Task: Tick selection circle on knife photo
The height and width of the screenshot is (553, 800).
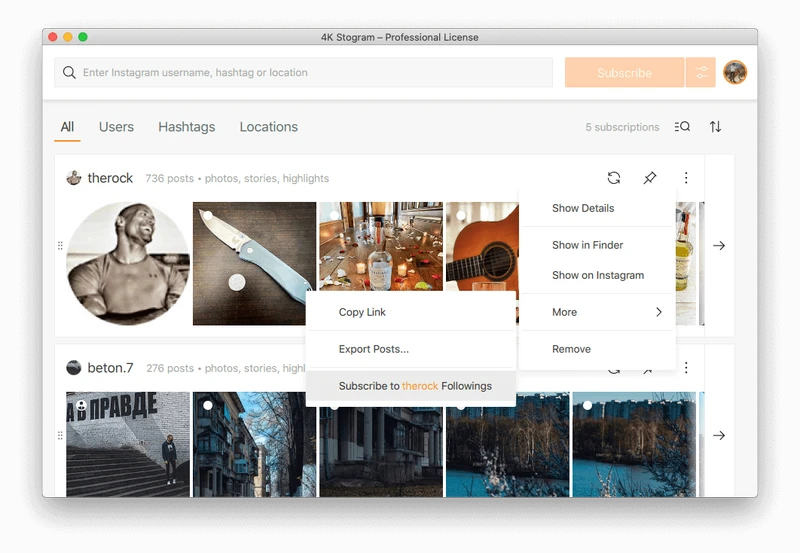Action: 208,215
